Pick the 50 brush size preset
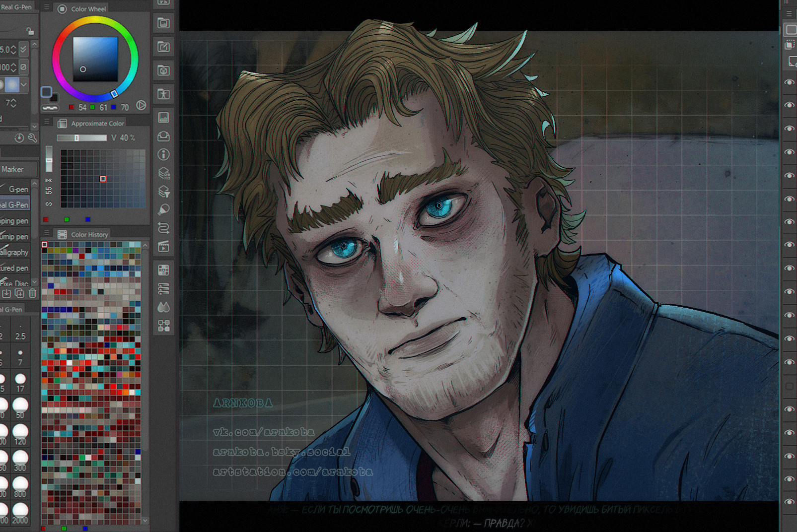Viewport: 797px width, 532px height. coord(20,408)
